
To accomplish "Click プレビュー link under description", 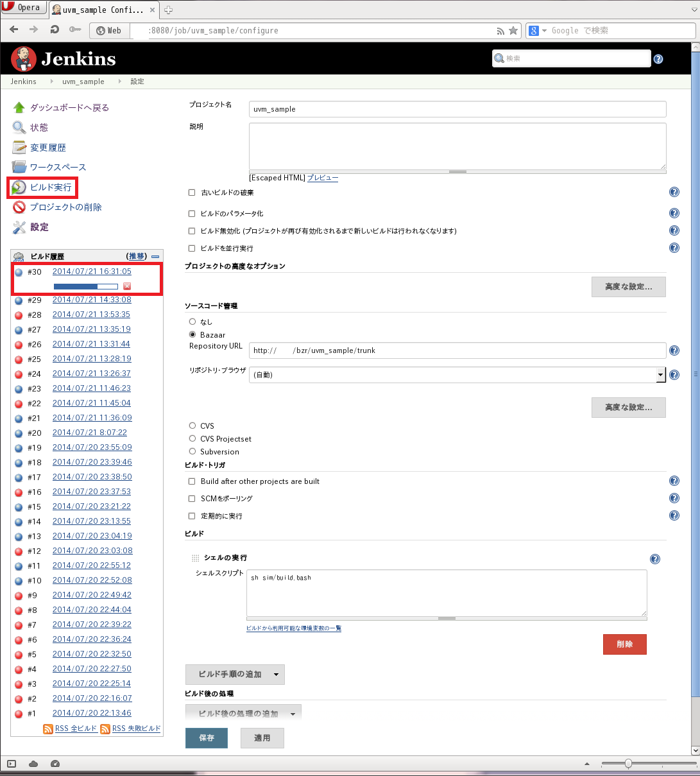I will click(x=323, y=178).
